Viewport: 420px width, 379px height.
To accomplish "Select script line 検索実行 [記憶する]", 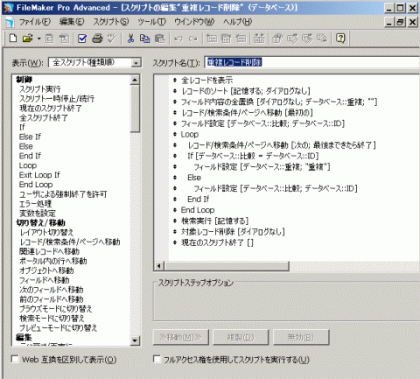I will point(215,221).
